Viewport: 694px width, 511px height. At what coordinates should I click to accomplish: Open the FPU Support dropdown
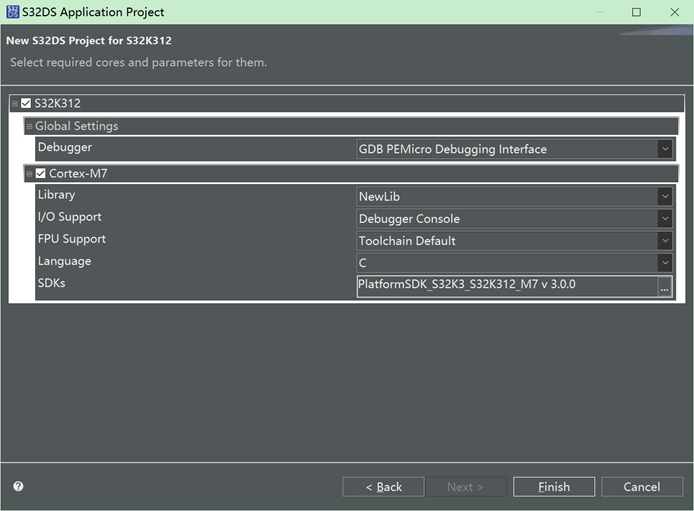click(x=664, y=241)
